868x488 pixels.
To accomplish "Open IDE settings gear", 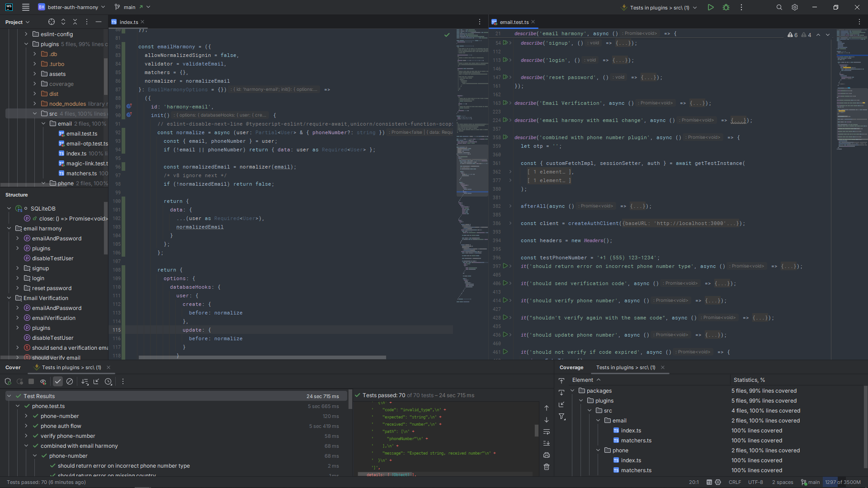I will coord(795,7).
